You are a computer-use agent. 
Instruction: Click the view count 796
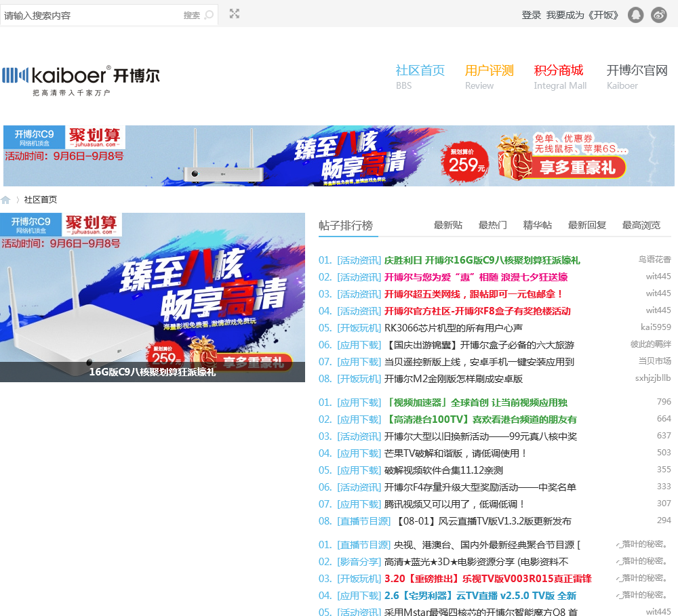point(664,402)
